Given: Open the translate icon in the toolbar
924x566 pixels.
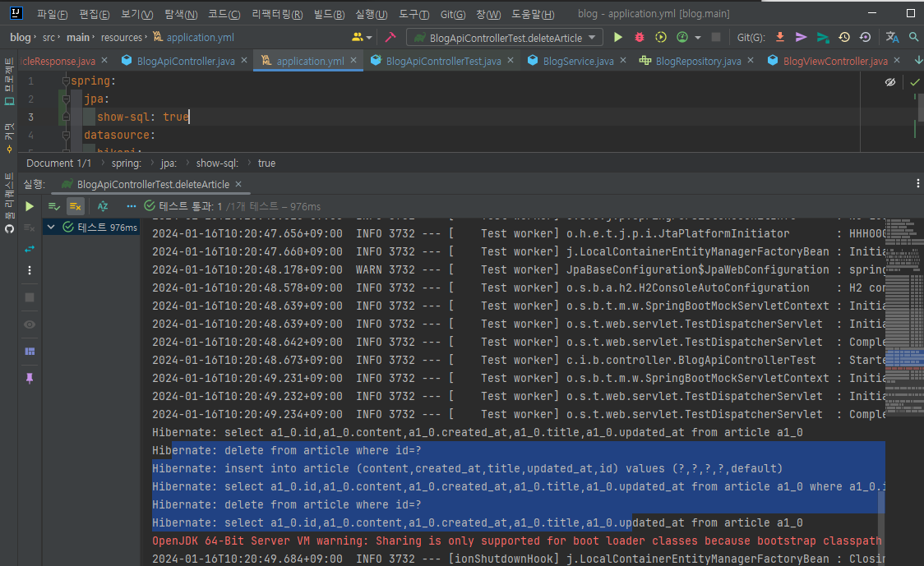Looking at the screenshot, I should [892, 37].
